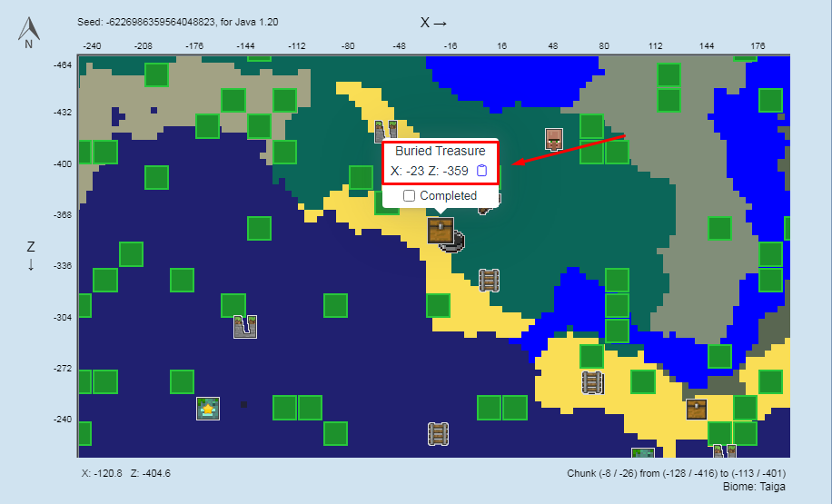Select slime chunk directly above beach mineshaft icon
The image size is (832, 504).
[x=591, y=357]
